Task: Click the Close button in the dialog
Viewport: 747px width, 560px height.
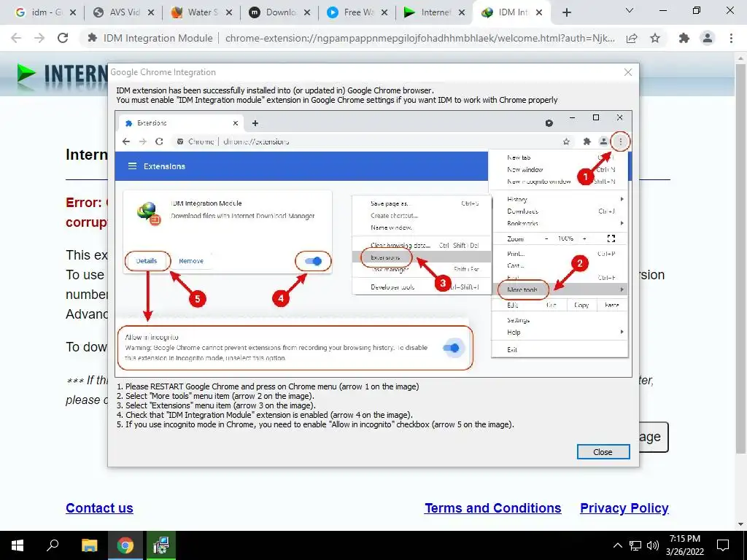Action: point(603,452)
